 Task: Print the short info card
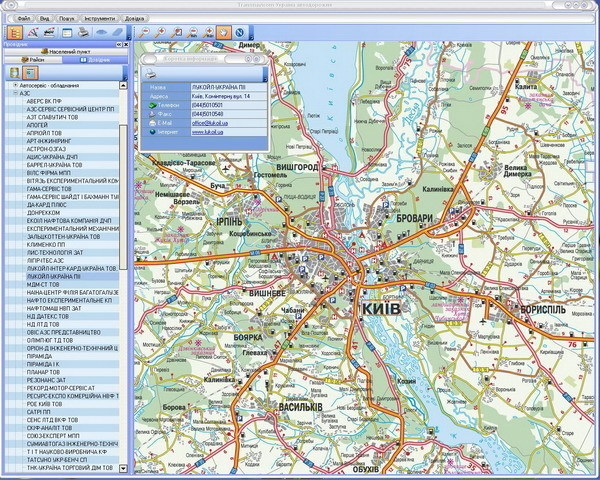[x=149, y=73]
